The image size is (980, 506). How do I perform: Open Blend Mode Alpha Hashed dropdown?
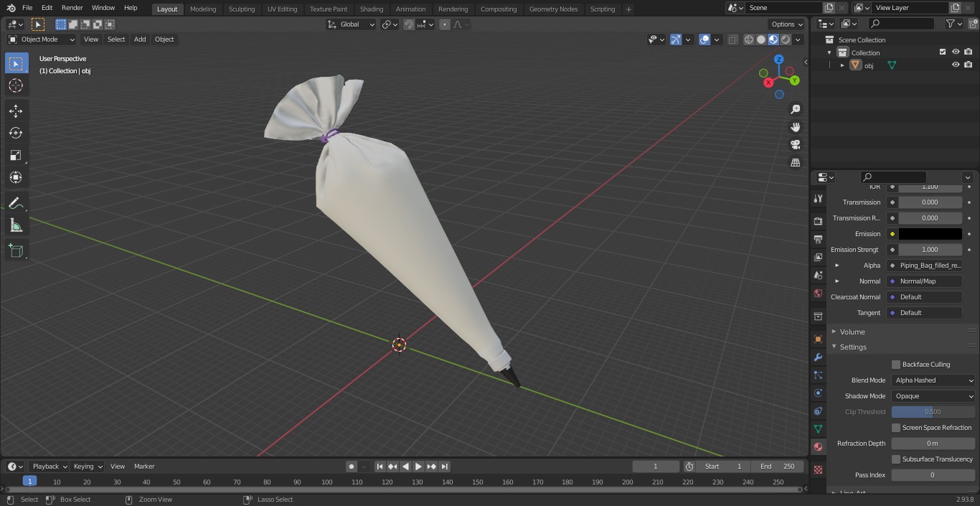933,380
